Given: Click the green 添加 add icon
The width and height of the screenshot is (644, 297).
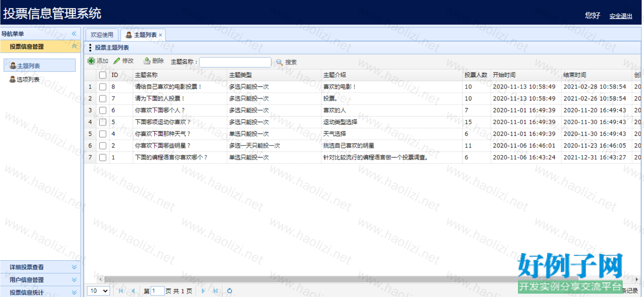Looking at the screenshot, I should (x=91, y=61).
